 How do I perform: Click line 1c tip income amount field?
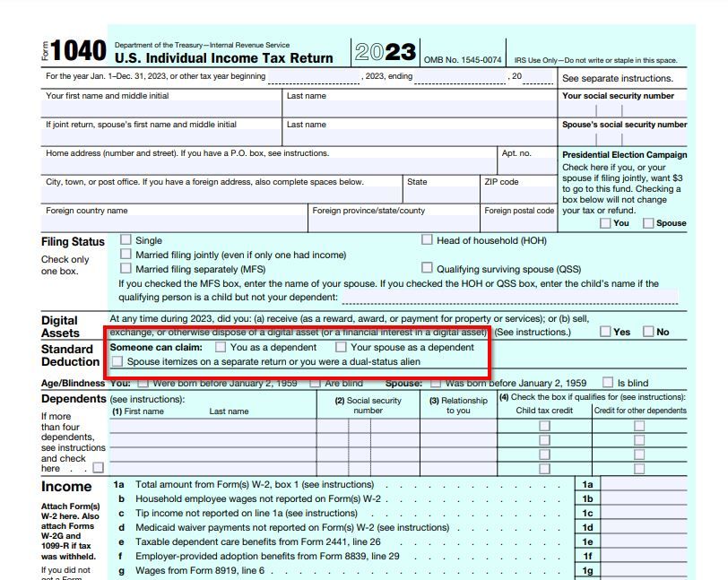pyautogui.click(x=644, y=513)
